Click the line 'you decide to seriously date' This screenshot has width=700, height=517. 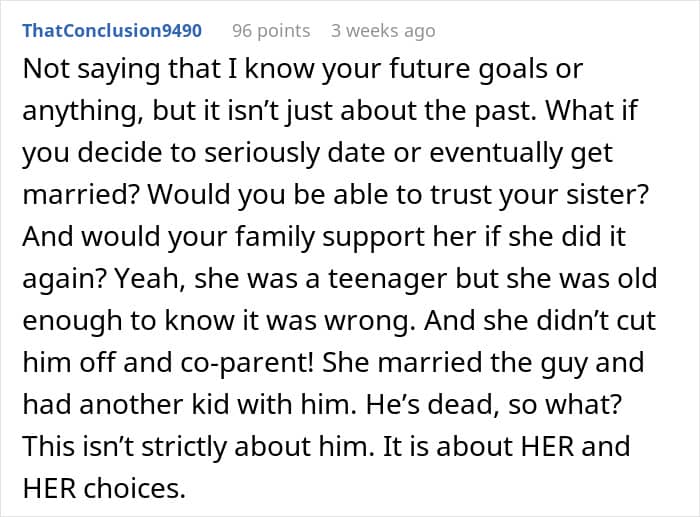[317, 153]
